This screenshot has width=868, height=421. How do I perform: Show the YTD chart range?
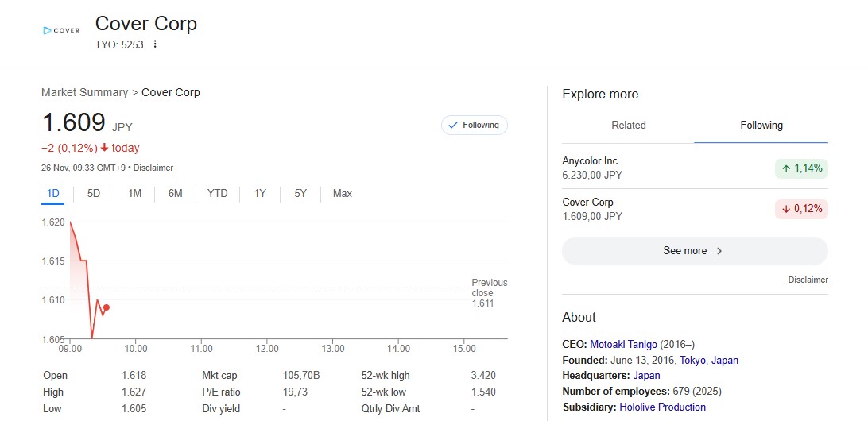218,194
